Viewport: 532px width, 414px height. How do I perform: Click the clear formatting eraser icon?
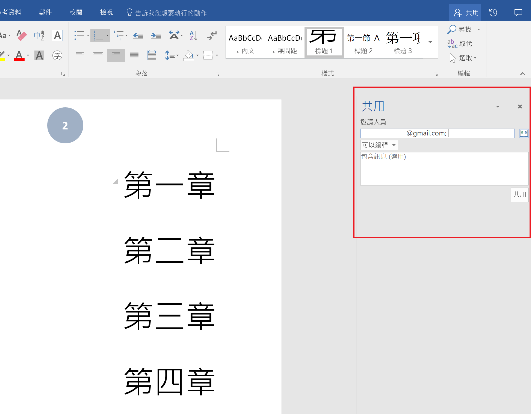pos(22,35)
